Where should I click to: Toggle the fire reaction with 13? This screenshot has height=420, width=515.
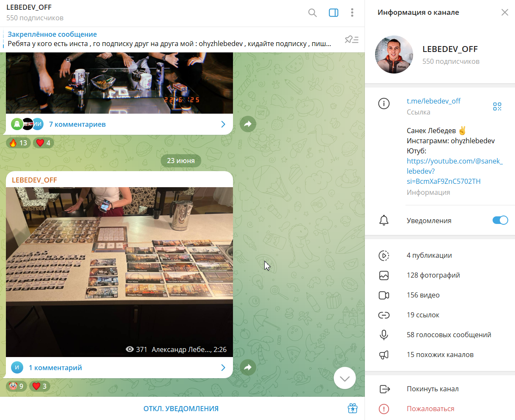(x=18, y=143)
